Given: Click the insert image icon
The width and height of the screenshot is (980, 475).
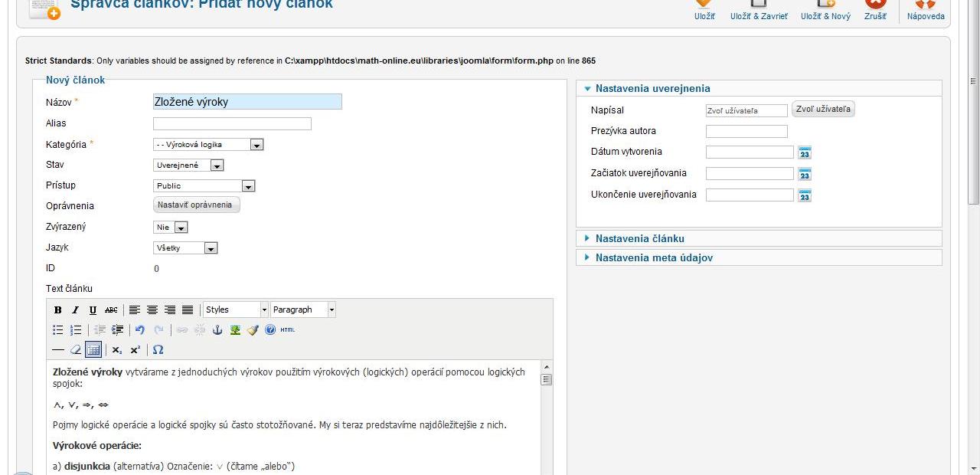Looking at the screenshot, I should point(235,330).
